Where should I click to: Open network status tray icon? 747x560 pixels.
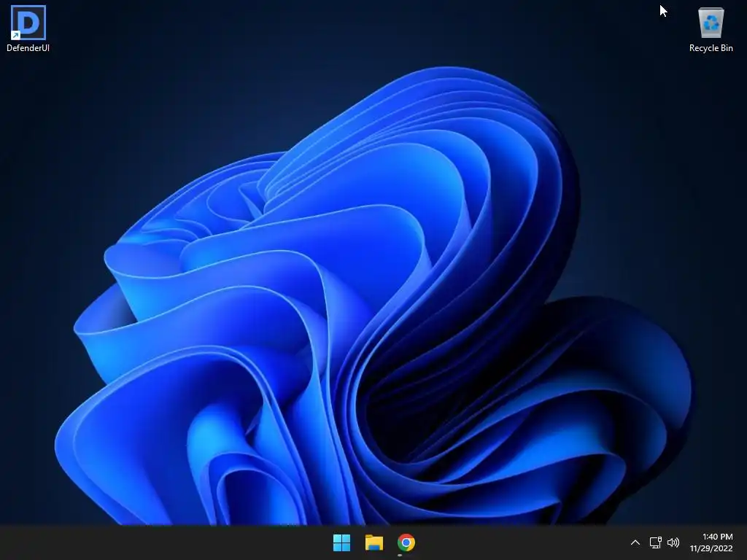coord(656,542)
